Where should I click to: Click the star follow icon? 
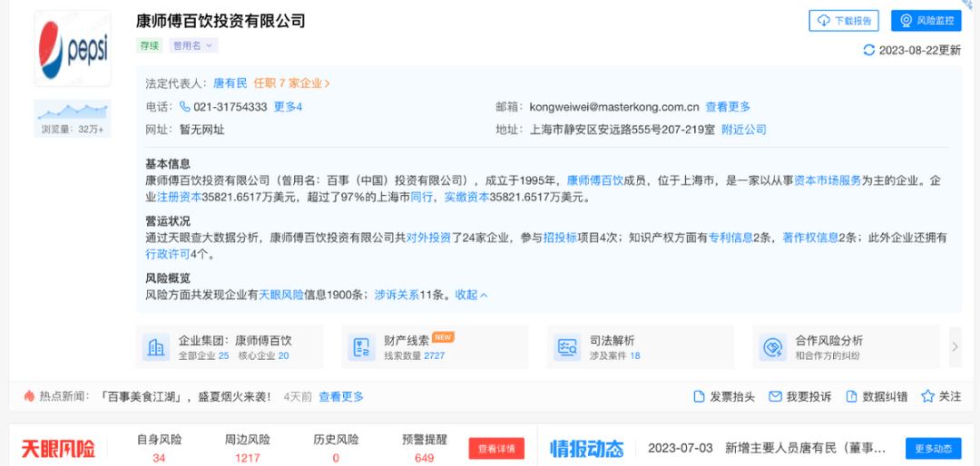927,397
